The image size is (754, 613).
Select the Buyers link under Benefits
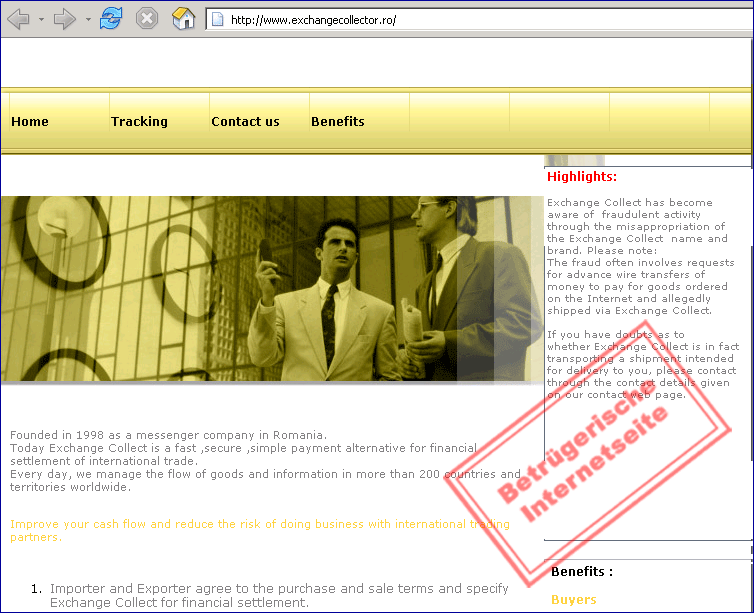pos(574,600)
